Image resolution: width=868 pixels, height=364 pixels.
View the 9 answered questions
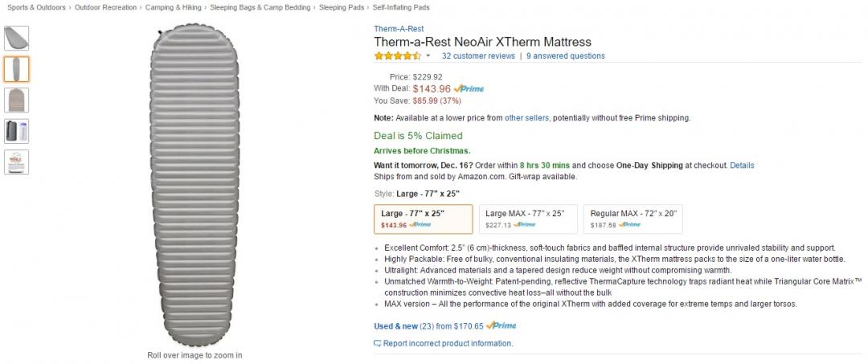coord(566,56)
